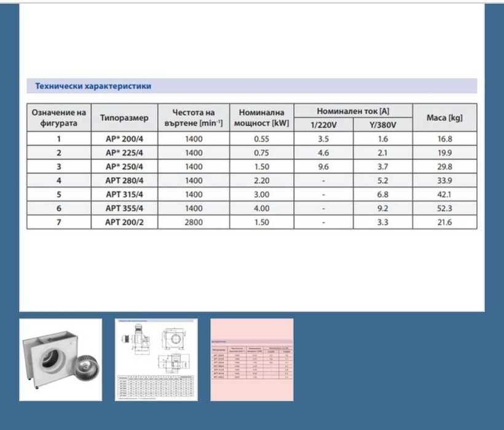
Task: Click the '21.6' mass cell
Action: tap(445, 222)
